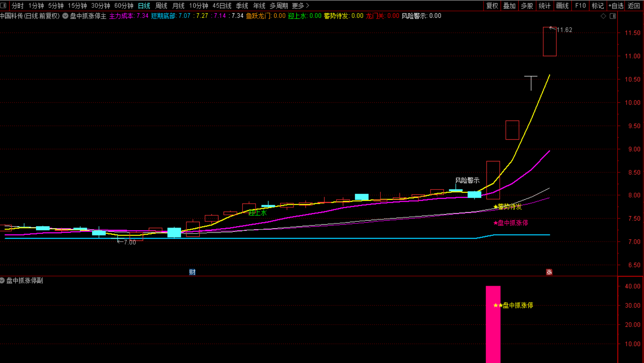644x363 pixels.
Task: Click the 迎上水: 0.00 label in header
Action: pyautogui.click(x=305, y=16)
